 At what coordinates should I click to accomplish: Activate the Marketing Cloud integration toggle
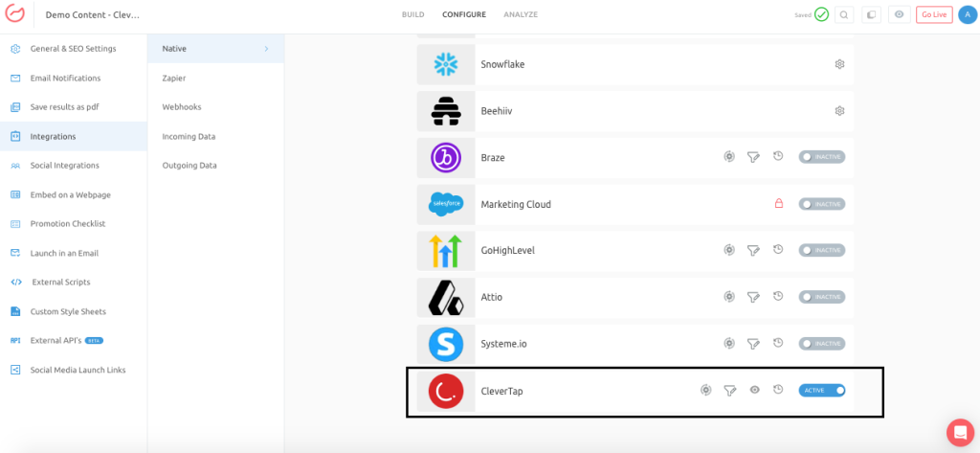pos(822,204)
